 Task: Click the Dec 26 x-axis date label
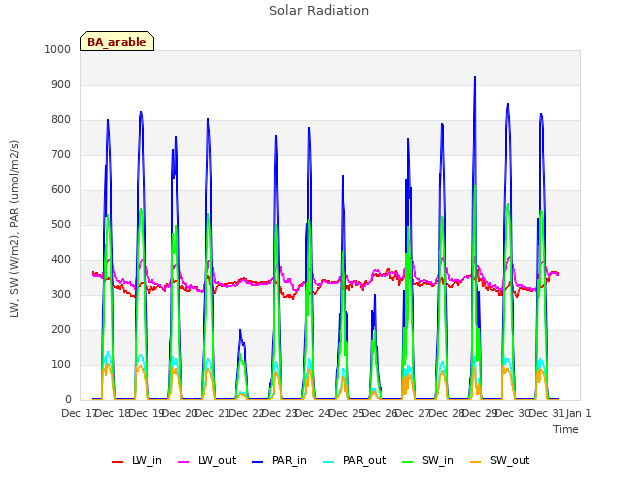click(x=379, y=413)
